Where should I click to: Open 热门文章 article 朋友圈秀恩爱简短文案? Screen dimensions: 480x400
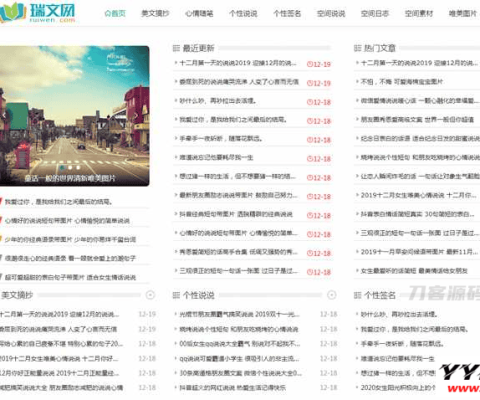pyautogui.click(x=417, y=119)
